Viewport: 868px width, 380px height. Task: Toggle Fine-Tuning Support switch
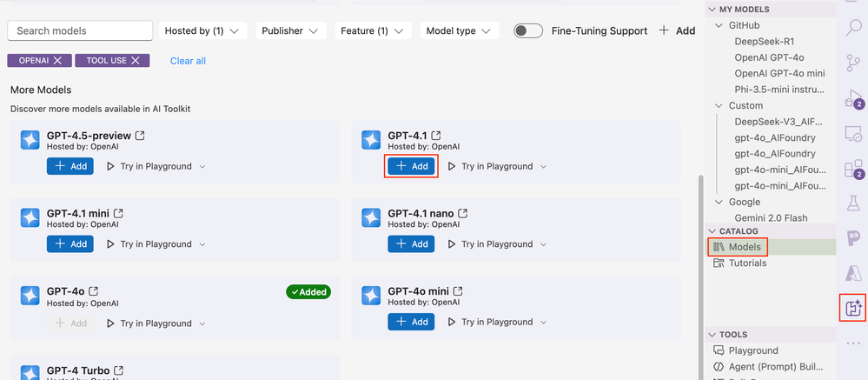coord(528,31)
